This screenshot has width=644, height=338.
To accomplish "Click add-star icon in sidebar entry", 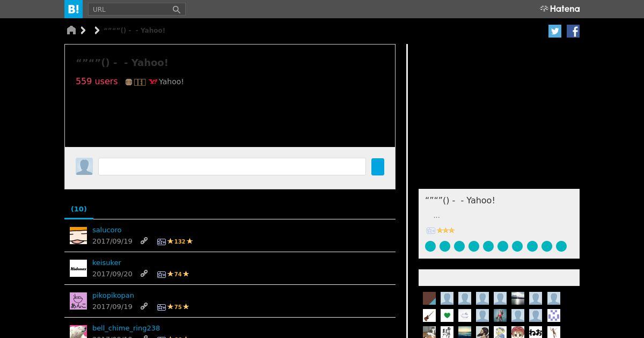I will [x=430, y=231].
